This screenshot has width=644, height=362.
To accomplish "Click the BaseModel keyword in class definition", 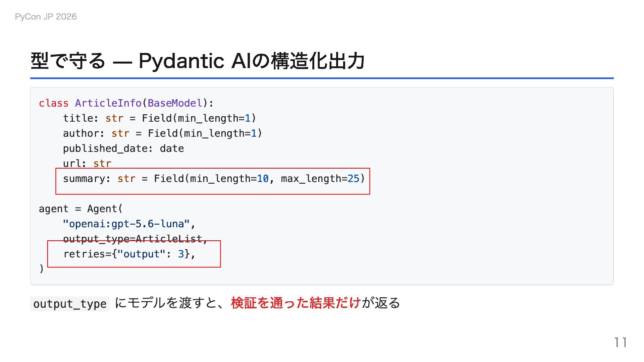I will tap(175, 103).
